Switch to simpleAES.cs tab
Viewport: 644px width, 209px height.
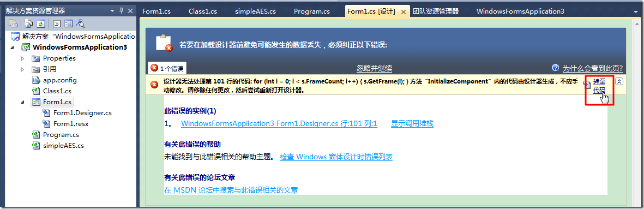(255, 11)
